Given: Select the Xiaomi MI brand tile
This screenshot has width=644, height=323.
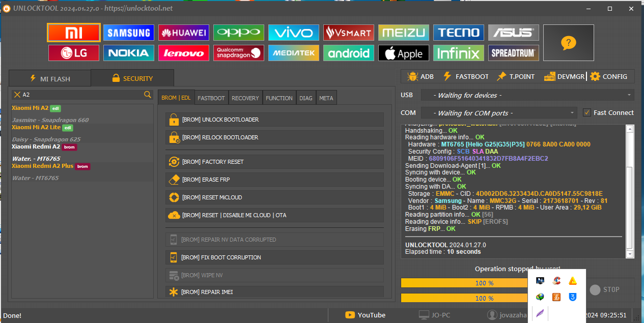Looking at the screenshot, I should coord(74,33).
